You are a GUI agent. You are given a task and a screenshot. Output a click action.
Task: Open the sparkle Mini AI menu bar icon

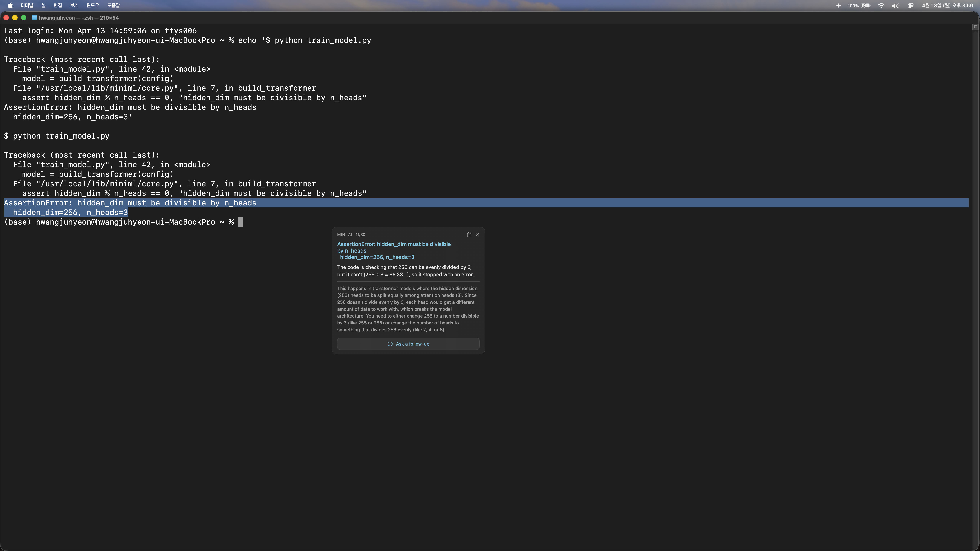(839, 6)
